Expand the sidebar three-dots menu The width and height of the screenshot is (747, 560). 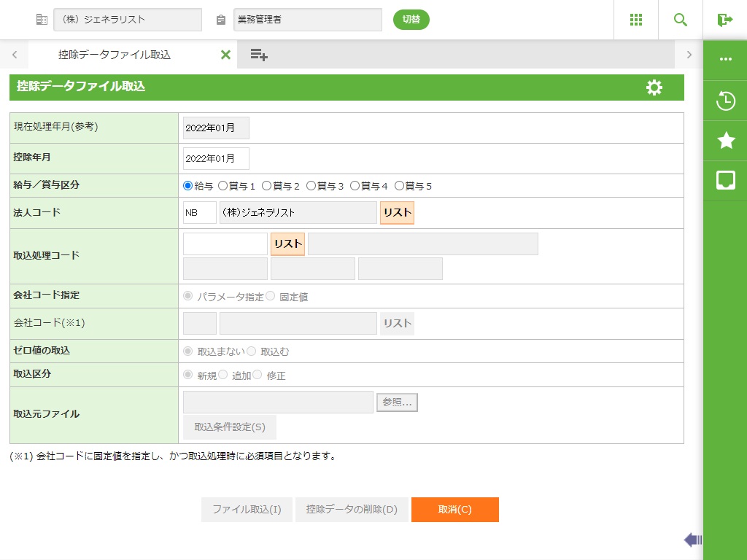coord(725,59)
